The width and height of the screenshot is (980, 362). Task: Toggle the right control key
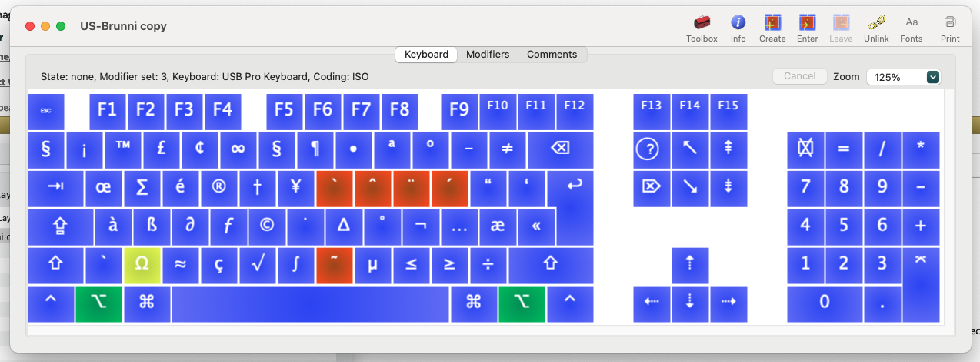point(570,304)
